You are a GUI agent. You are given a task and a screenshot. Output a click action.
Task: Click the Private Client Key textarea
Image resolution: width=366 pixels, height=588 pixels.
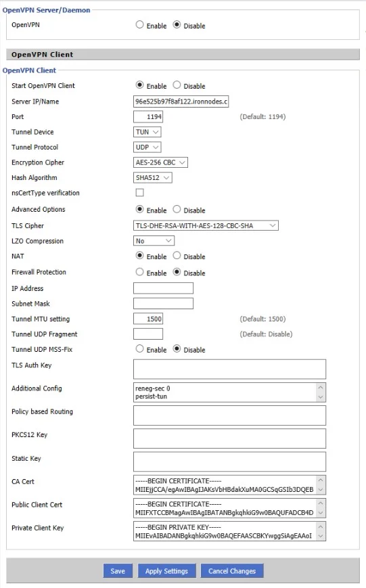pyautogui.click(x=229, y=531)
